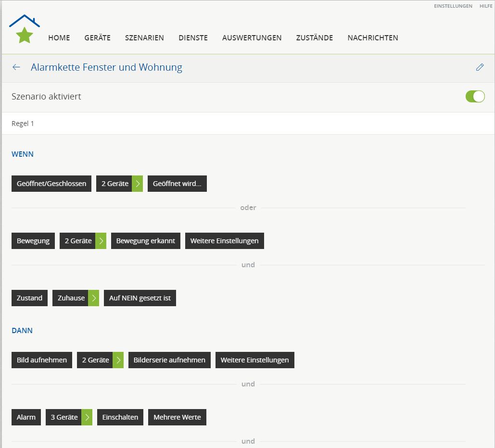Open the Geräte menu

(97, 38)
